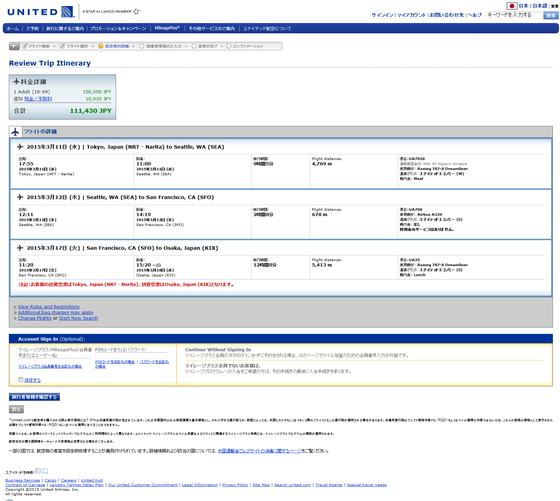The height and width of the screenshot is (501, 560).
Task: Open Our United Customer Commitment link
Action: [143, 485]
